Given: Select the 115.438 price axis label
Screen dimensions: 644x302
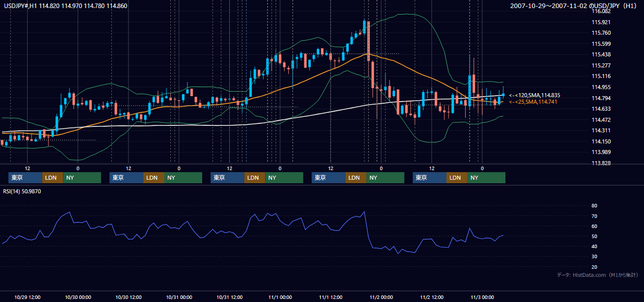Looking at the screenshot, I should click(602, 54).
